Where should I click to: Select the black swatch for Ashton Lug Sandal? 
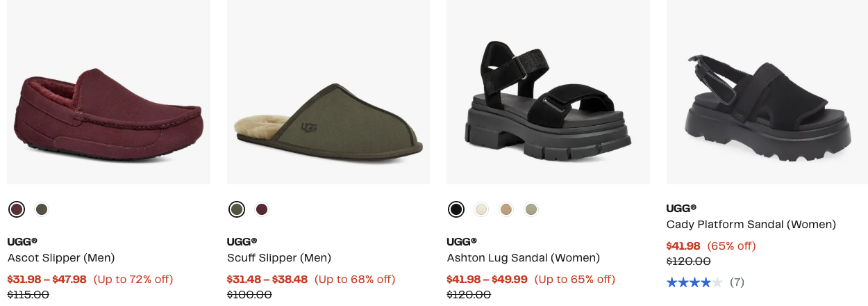coord(456,209)
